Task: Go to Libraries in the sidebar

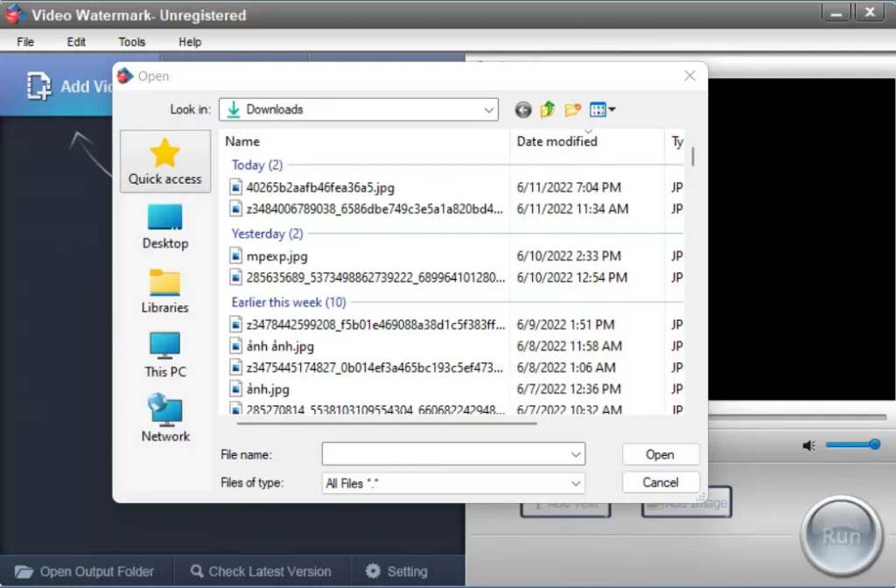Action: click(164, 290)
